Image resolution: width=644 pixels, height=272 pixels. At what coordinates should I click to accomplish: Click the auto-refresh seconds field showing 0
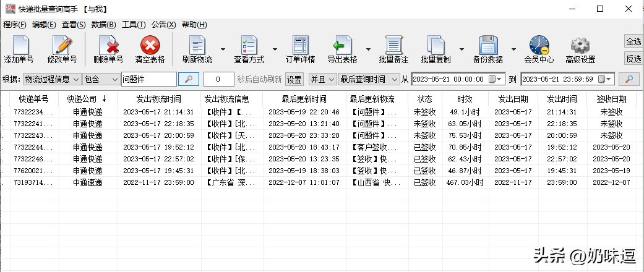tap(219, 79)
